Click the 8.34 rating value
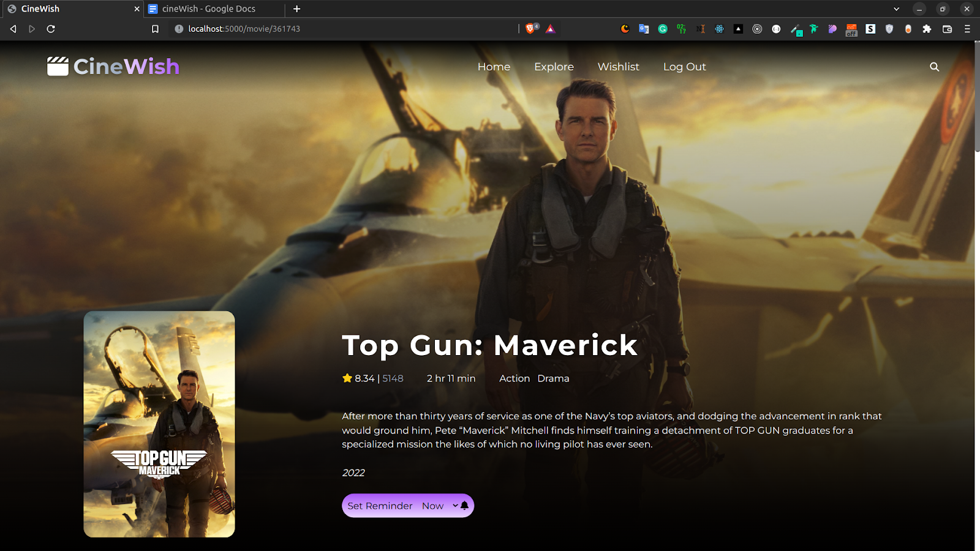 click(x=364, y=378)
